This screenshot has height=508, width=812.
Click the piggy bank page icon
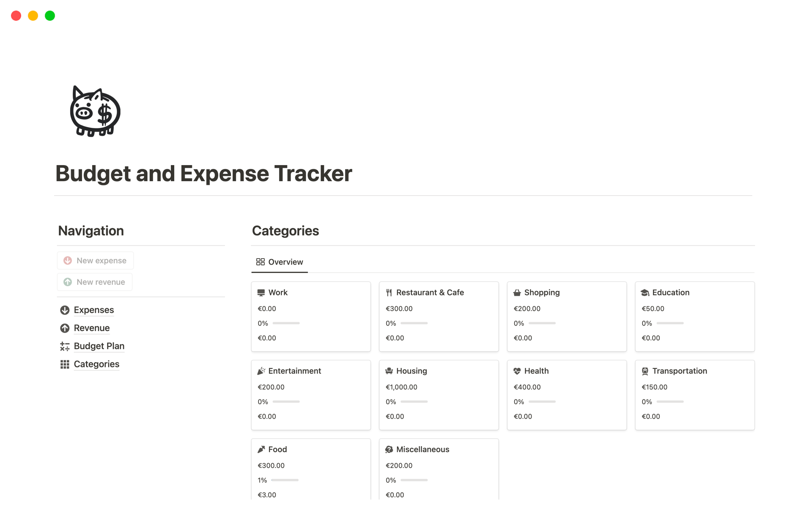(95, 111)
